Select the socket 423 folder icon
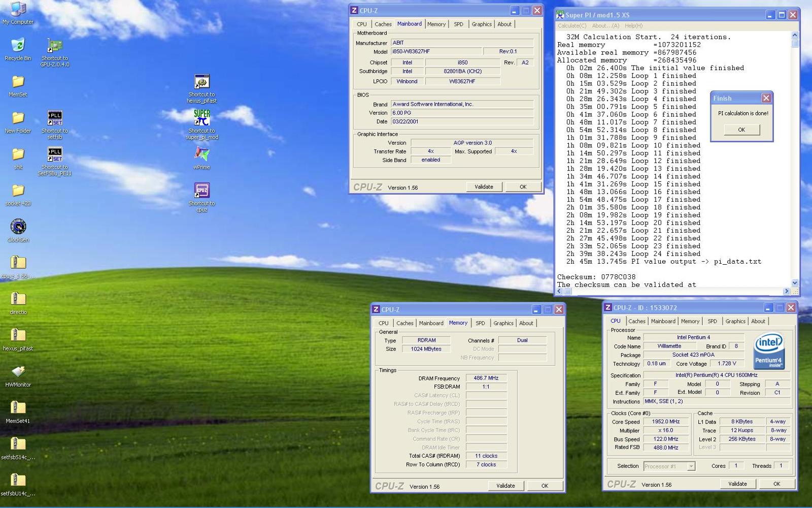This screenshot has height=508, width=812. click(18, 195)
